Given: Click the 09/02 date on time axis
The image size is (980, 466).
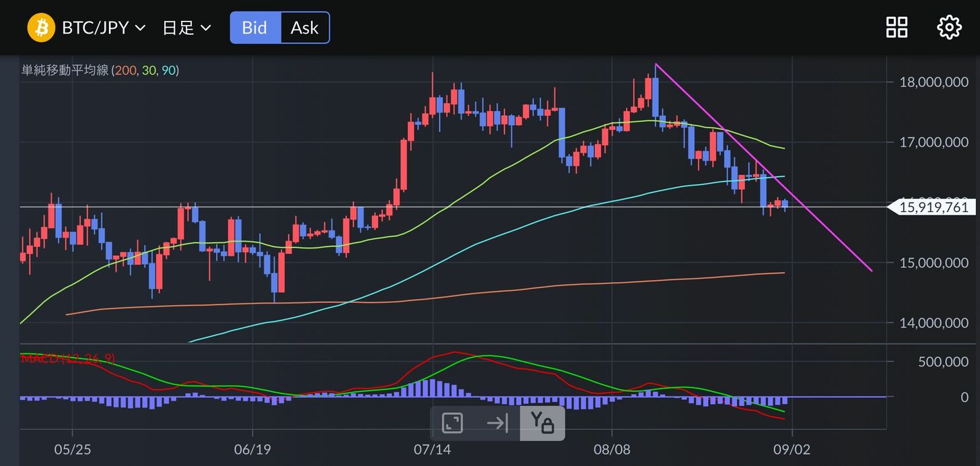Looking at the screenshot, I should coord(792,448).
